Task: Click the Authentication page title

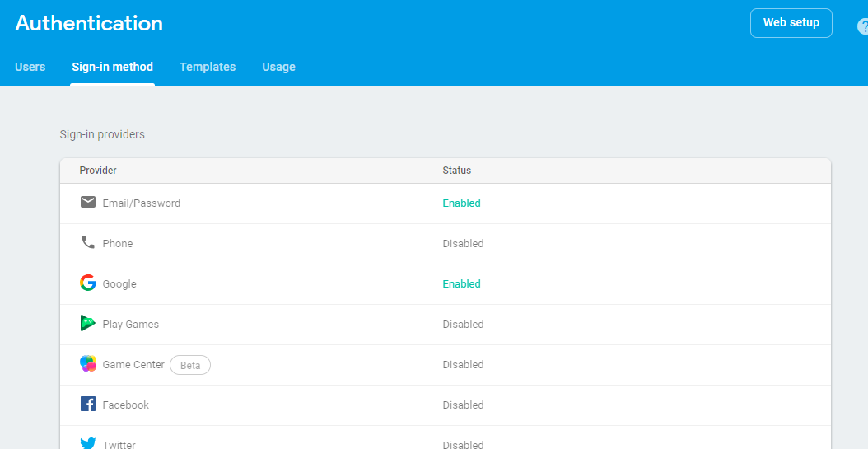Action: pos(89,23)
